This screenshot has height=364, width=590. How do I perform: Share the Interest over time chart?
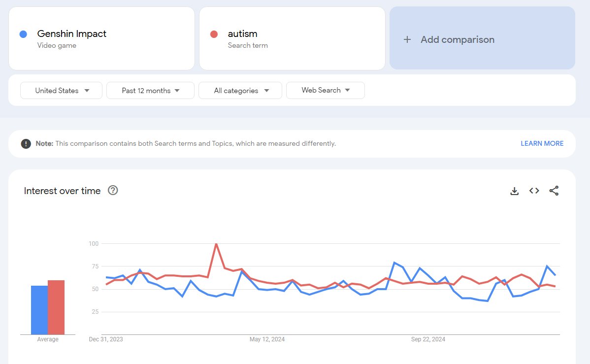554,191
